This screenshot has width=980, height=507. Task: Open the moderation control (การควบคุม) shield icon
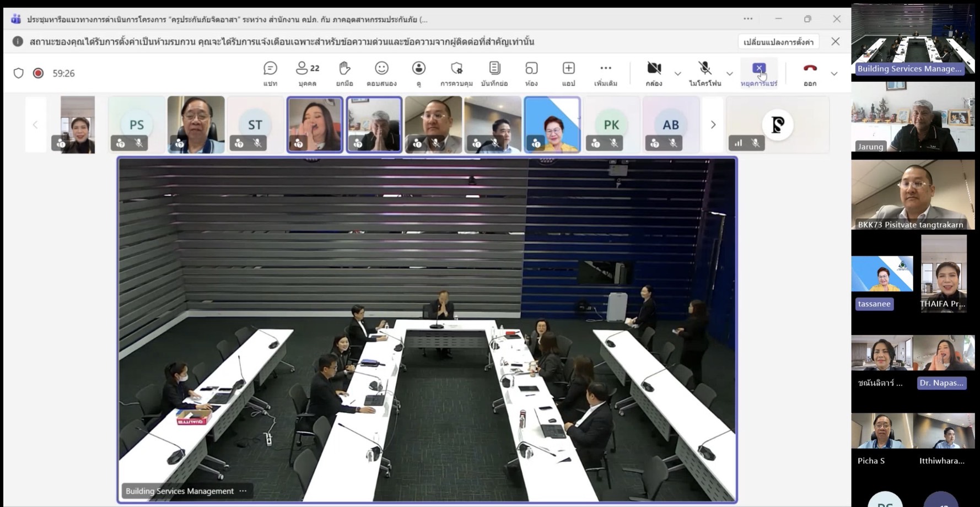pyautogui.click(x=456, y=73)
